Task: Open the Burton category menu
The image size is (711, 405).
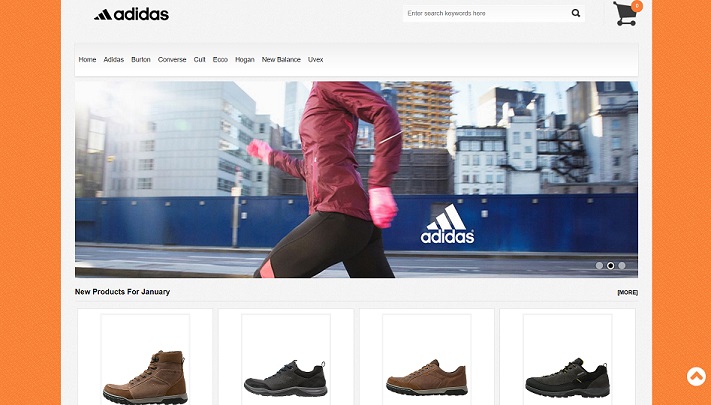Action: pos(141,59)
